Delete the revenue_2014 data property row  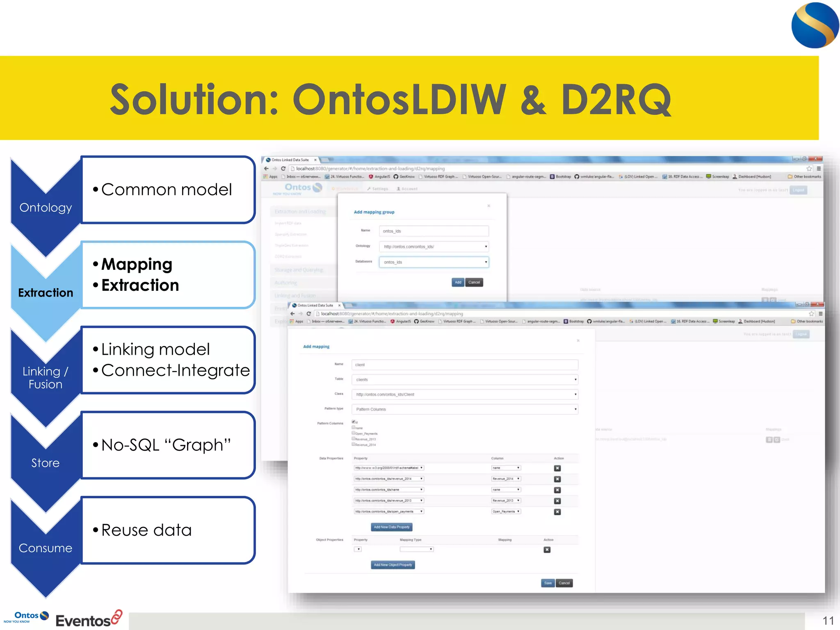click(x=557, y=479)
